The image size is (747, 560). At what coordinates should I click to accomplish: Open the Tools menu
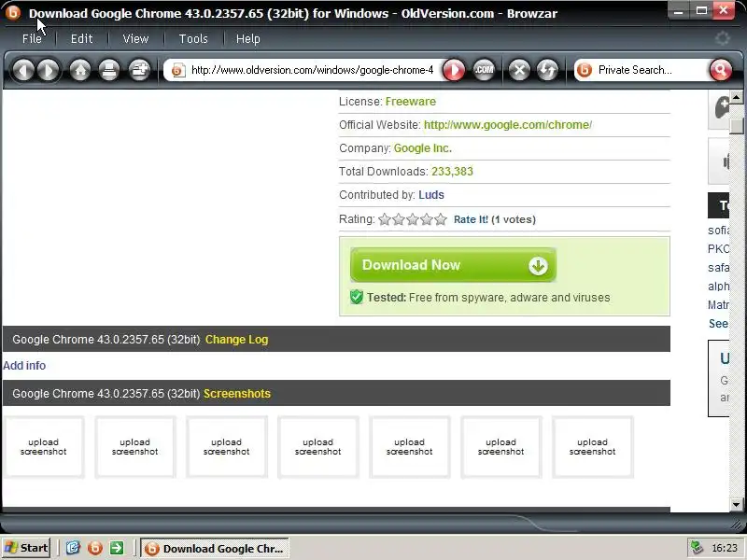click(x=193, y=38)
